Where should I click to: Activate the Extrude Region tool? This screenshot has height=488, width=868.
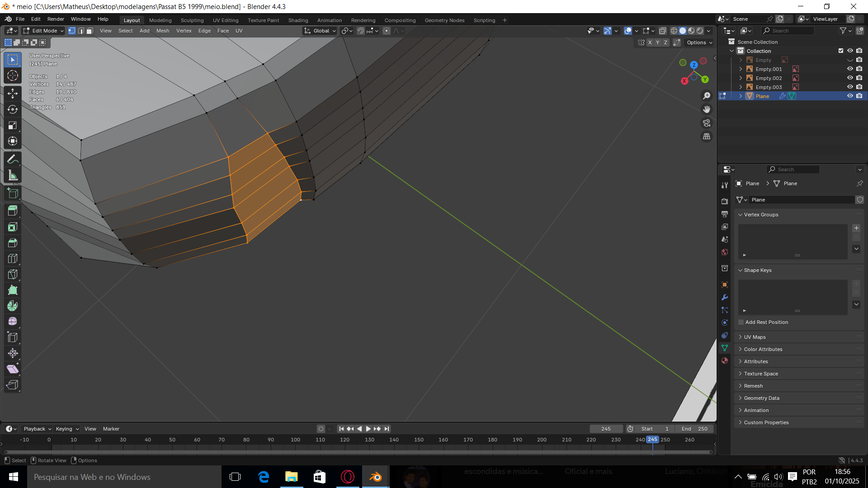[x=13, y=211]
